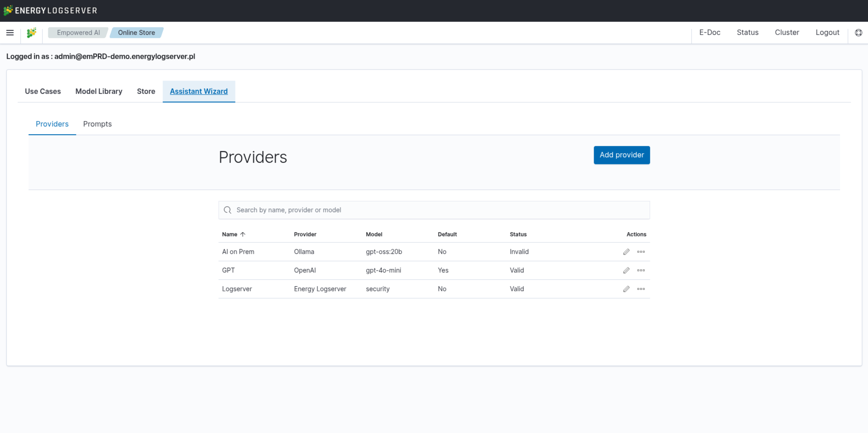Open the hamburger navigation menu
The image size is (868, 433).
[x=10, y=33]
